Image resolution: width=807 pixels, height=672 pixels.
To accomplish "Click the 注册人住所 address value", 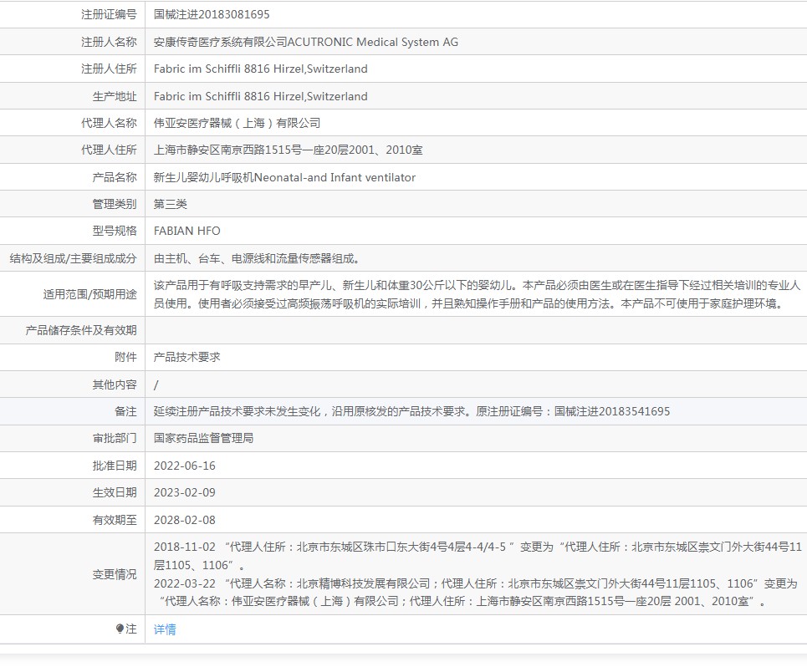I will click(260, 69).
